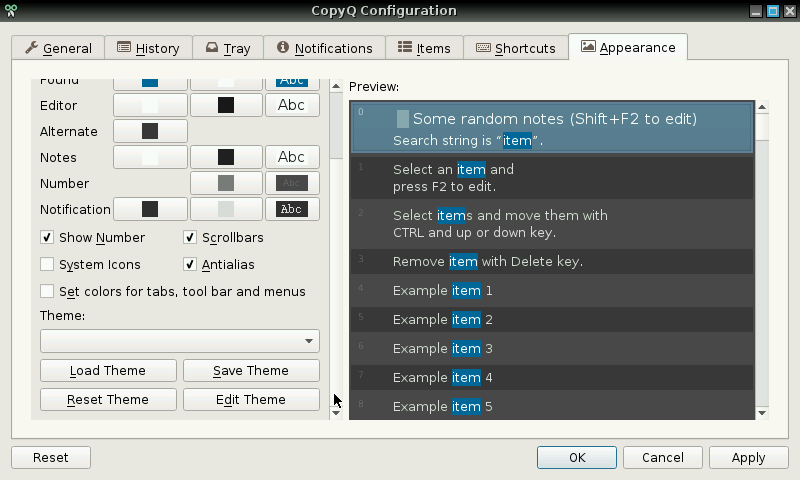Click preview list scrollbar down arrow
Viewport: 800px width, 480px height.
coord(762,413)
